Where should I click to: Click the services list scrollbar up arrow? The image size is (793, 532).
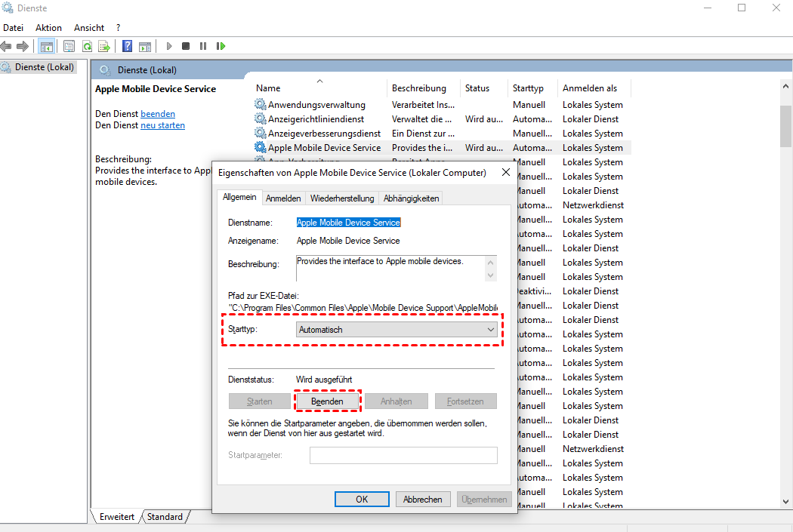coord(785,86)
